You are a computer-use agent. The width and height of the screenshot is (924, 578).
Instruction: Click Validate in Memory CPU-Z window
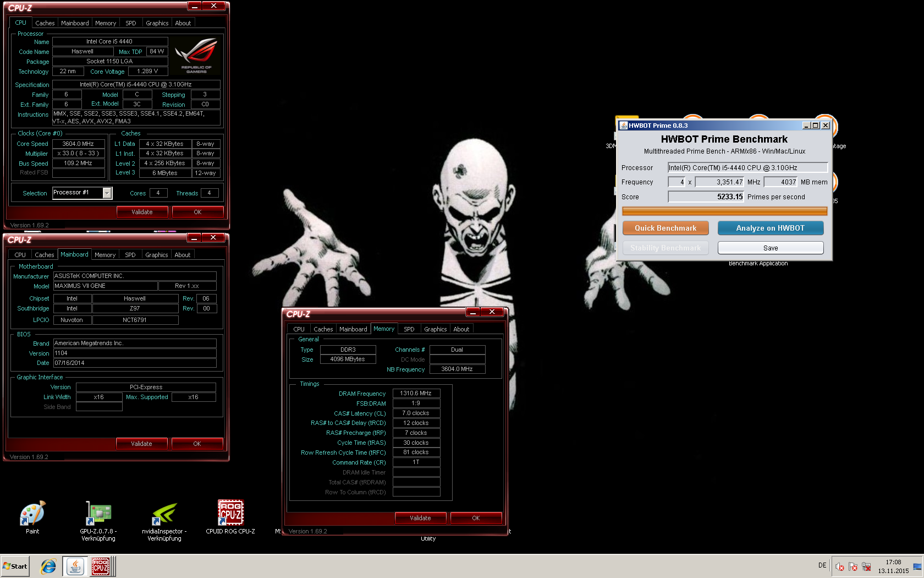[x=420, y=518]
